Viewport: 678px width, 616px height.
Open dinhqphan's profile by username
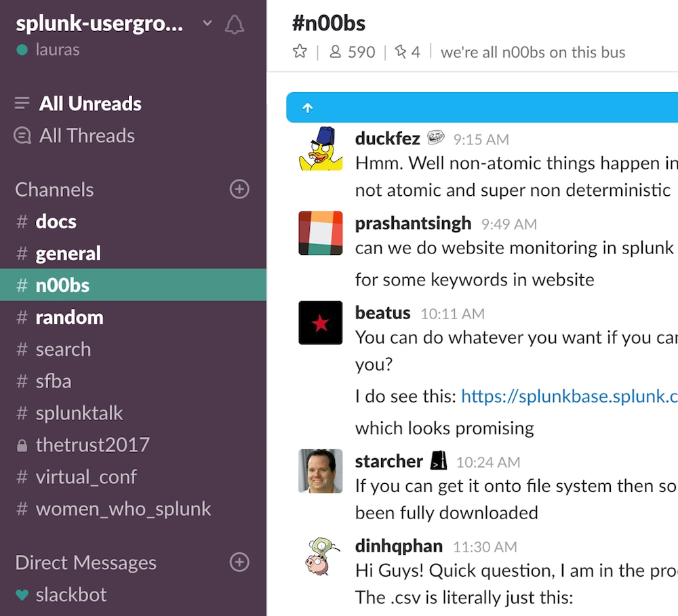click(x=399, y=546)
